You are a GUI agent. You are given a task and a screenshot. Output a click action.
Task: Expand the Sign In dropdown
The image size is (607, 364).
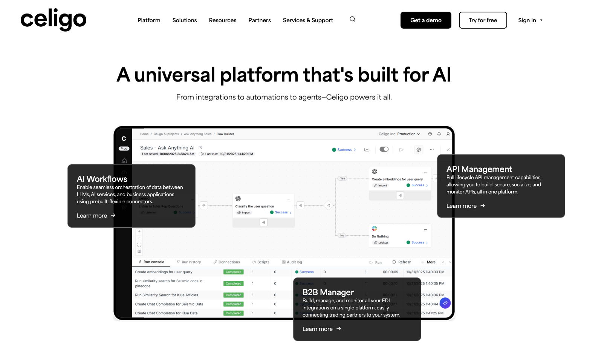point(530,20)
